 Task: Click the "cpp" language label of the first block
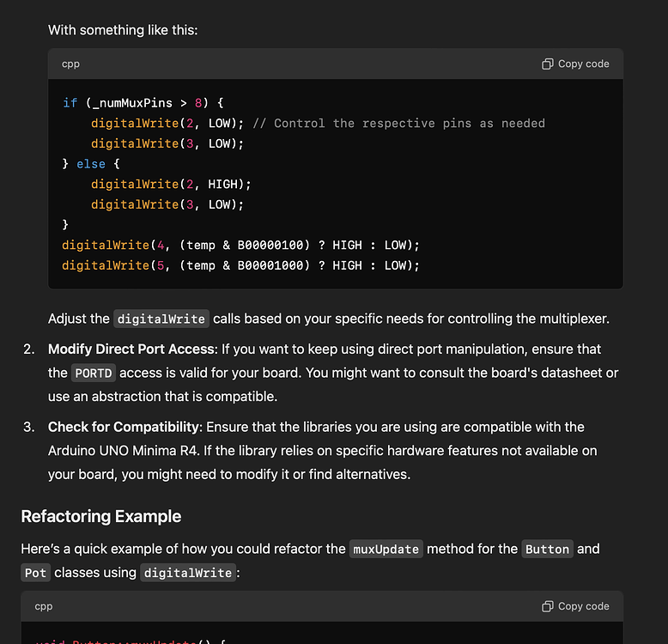click(70, 64)
